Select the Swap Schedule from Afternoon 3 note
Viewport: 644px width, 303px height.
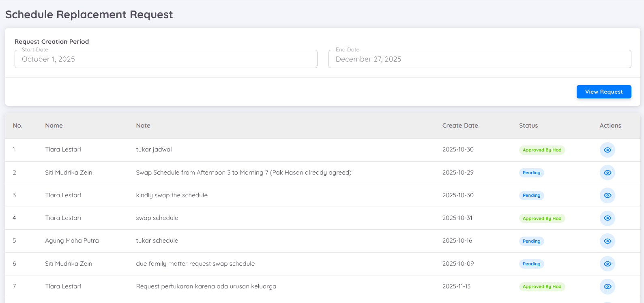coord(243,173)
